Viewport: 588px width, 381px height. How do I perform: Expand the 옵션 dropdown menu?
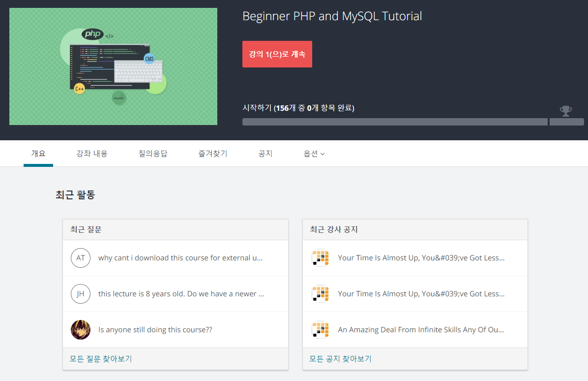314,154
